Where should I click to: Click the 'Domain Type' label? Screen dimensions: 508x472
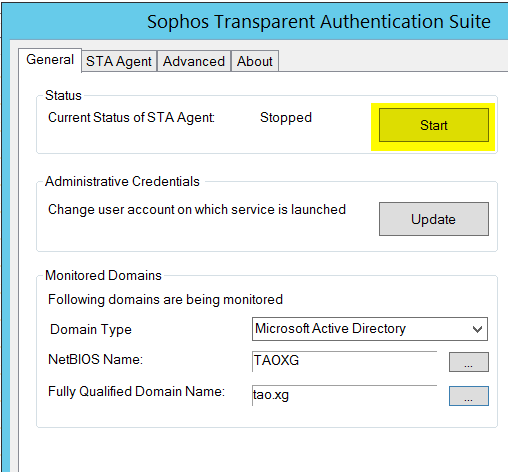[91, 330]
